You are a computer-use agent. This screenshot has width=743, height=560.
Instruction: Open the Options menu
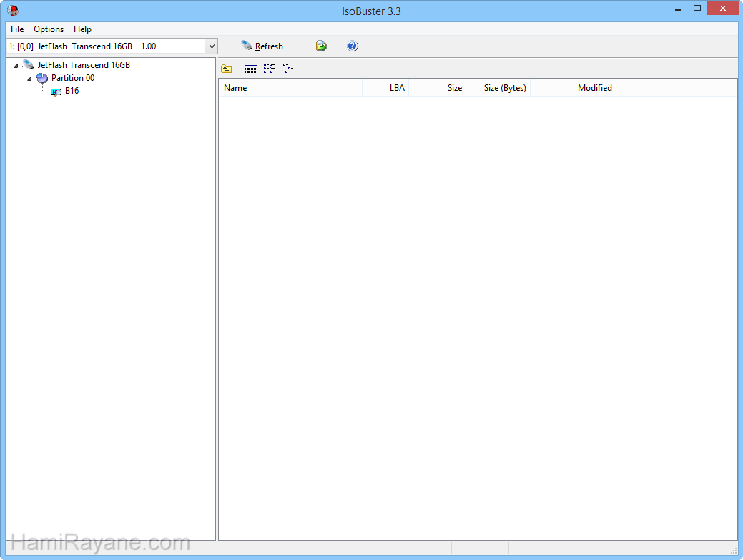coord(49,29)
